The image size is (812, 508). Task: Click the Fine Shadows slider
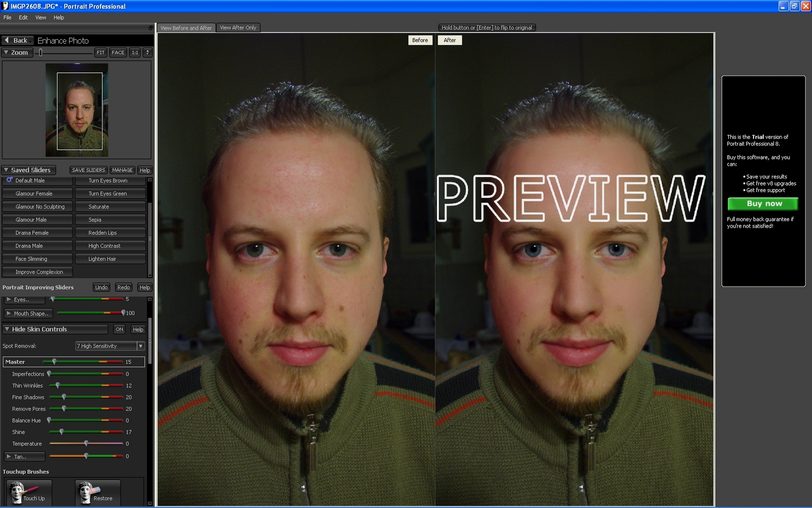pyautogui.click(x=86, y=397)
